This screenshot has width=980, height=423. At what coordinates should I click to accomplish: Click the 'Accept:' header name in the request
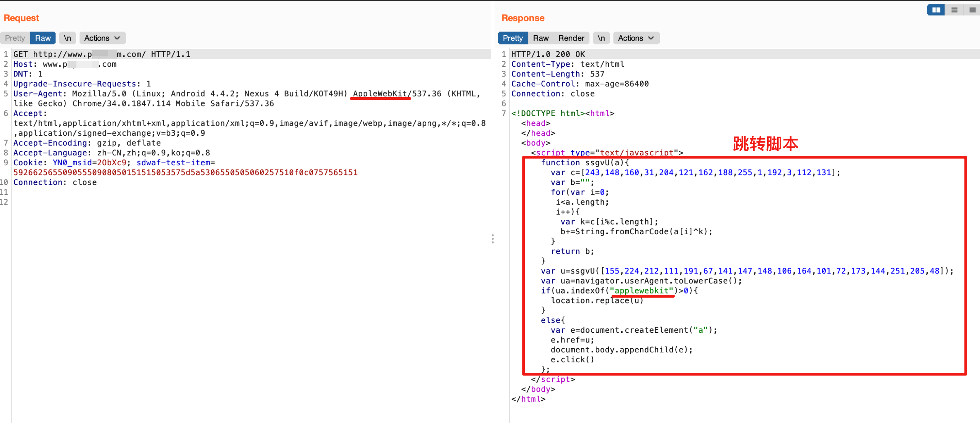(x=30, y=113)
